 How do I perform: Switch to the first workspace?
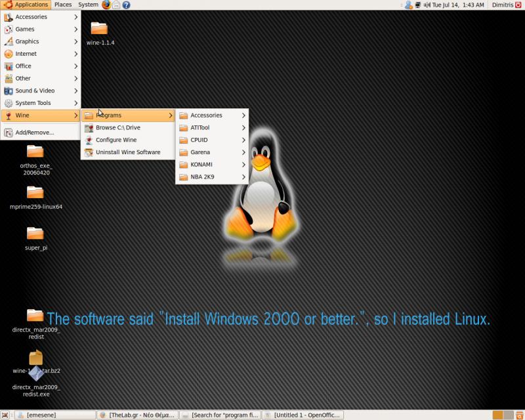(x=497, y=415)
